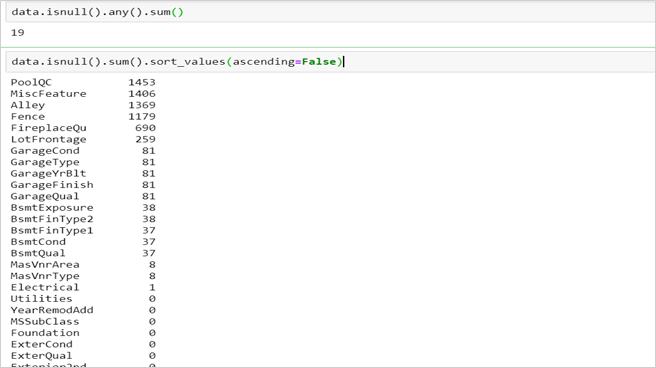Click the Fence row label
The image size is (656, 368).
pyautogui.click(x=28, y=116)
